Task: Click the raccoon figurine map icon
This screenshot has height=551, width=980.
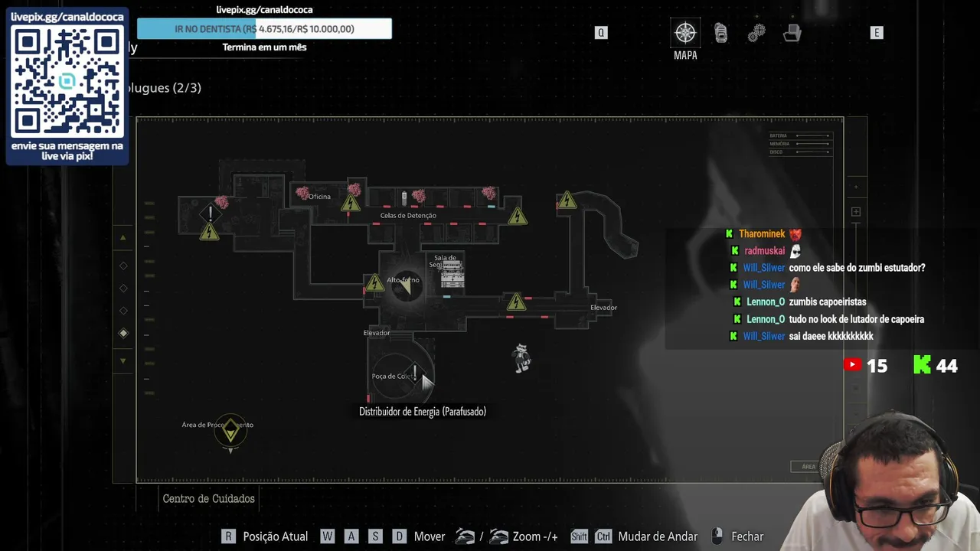Action: pyautogui.click(x=521, y=358)
